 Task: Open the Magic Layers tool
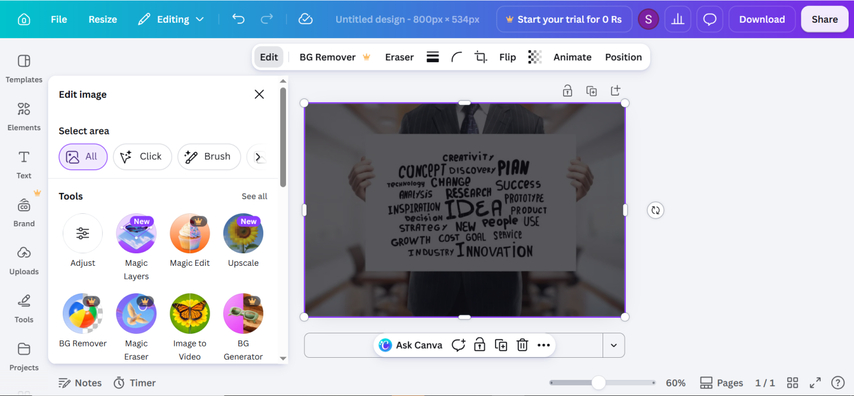[x=136, y=247]
